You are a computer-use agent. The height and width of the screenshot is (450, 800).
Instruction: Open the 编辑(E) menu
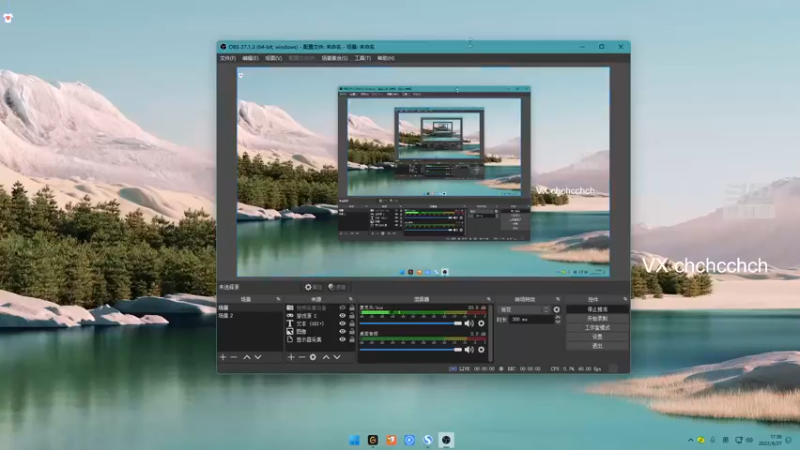tap(250, 58)
